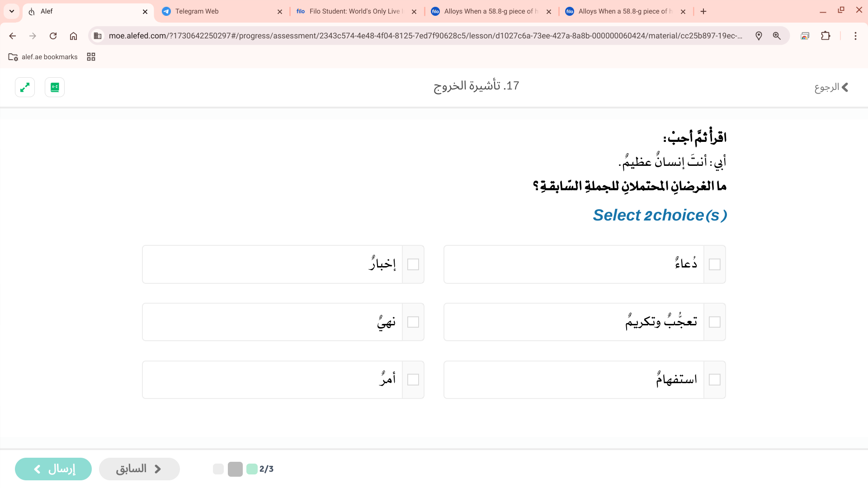
Task: Reload the current page
Action: [53, 36]
